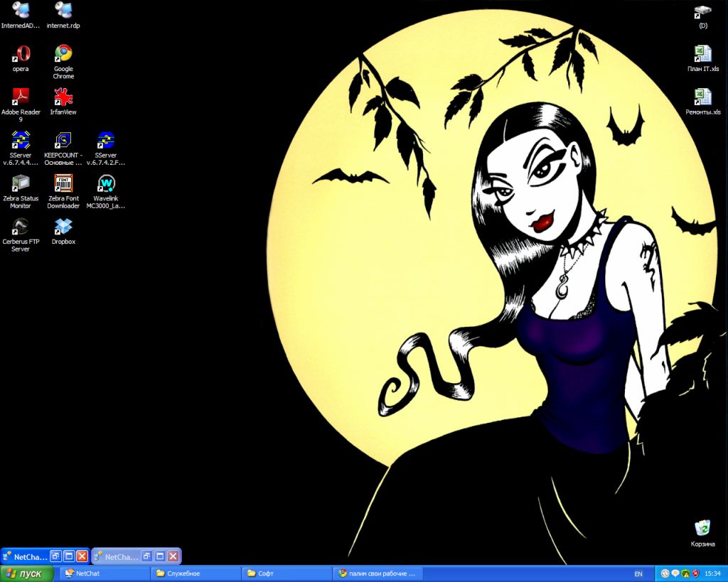Image resolution: width=728 pixels, height=582 pixels.
Task: Open the пуск Start menu
Action: pos(27,573)
